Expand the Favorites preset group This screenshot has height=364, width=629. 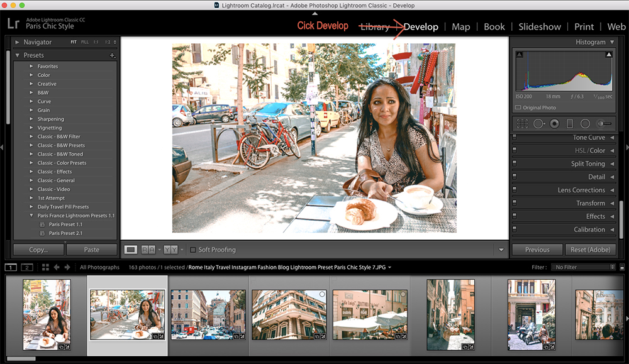31,66
